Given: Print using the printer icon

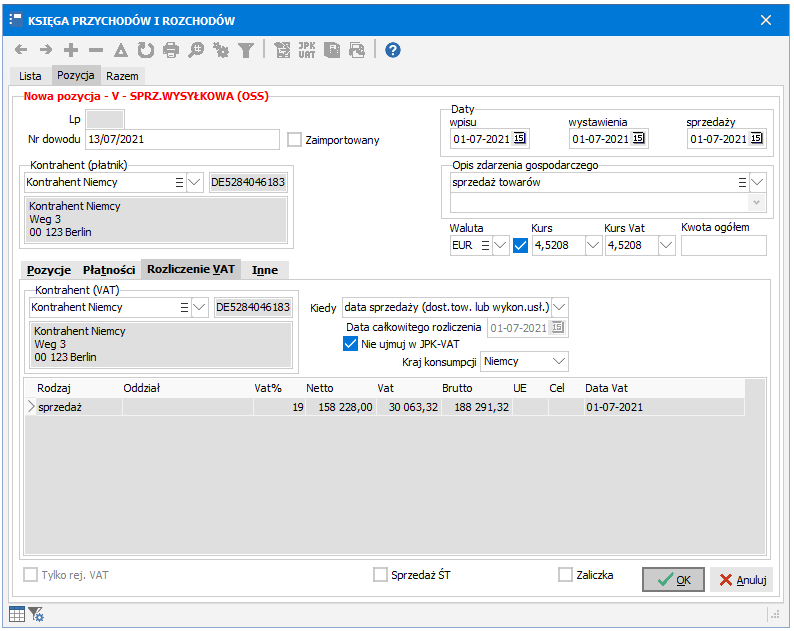Looking at the screenshot, I should (x=171, y=50).
